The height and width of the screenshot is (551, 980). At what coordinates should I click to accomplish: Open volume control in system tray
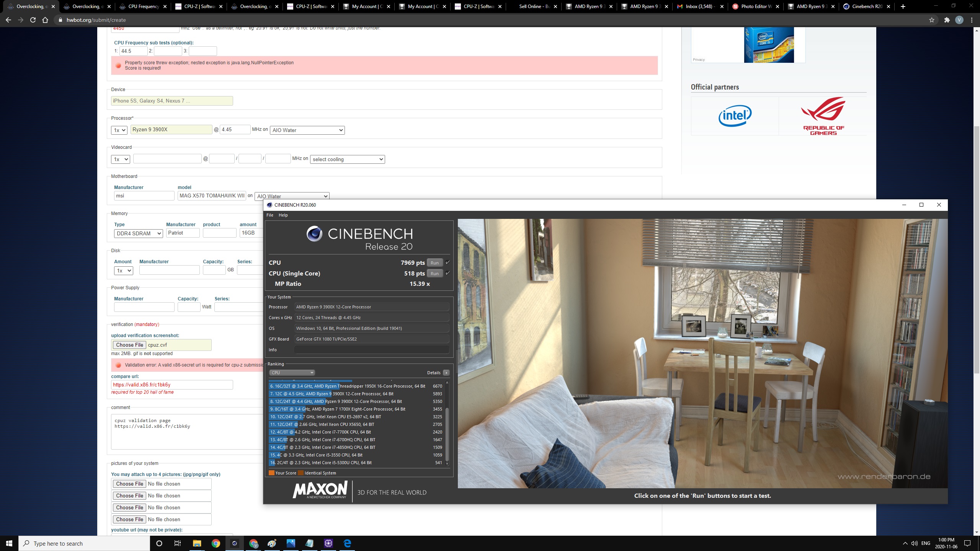point(915,543)
